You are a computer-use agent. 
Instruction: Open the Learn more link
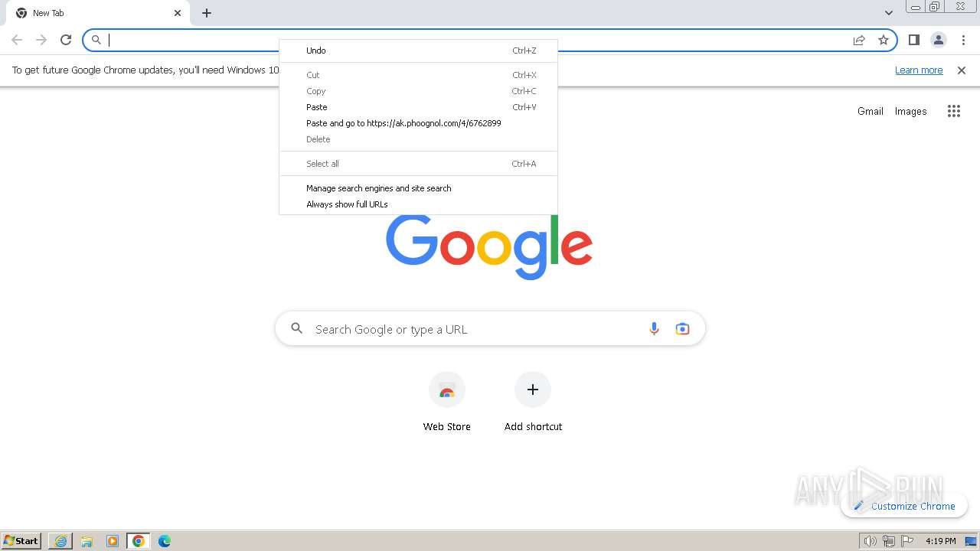[919, 70]
